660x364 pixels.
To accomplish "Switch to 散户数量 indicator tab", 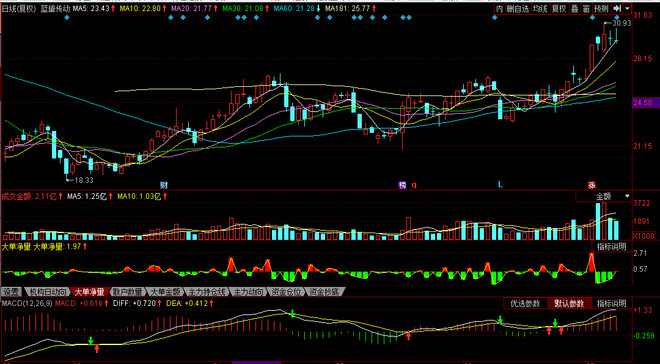I will coord(127,291).
